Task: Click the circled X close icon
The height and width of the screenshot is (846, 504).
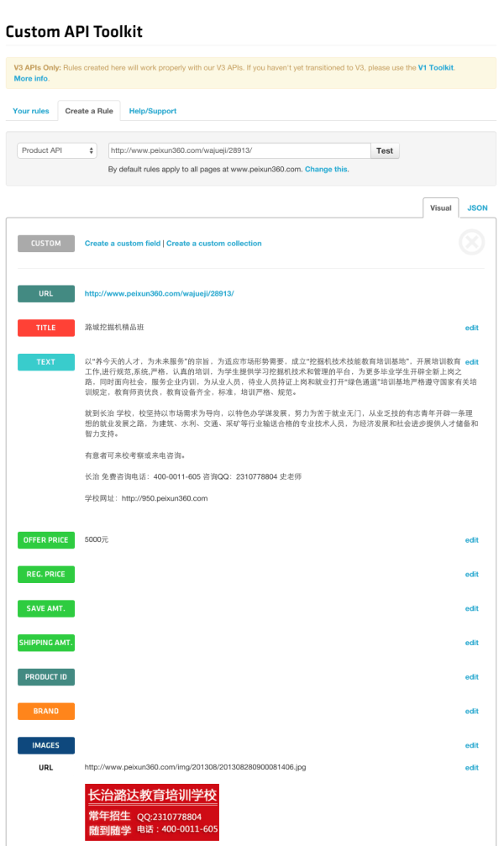Action: point(471,242)
